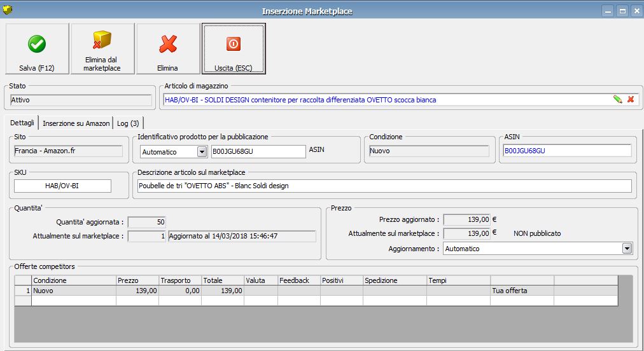Click the marketplace quantity field showing 1
The width and height of the screenshot is (644, 351).
[x=146, y=236]
